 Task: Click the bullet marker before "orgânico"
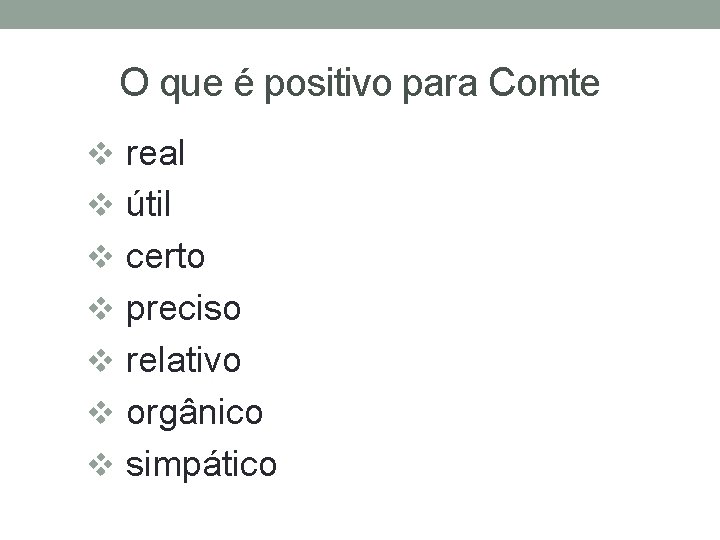(x=101, y=413)
